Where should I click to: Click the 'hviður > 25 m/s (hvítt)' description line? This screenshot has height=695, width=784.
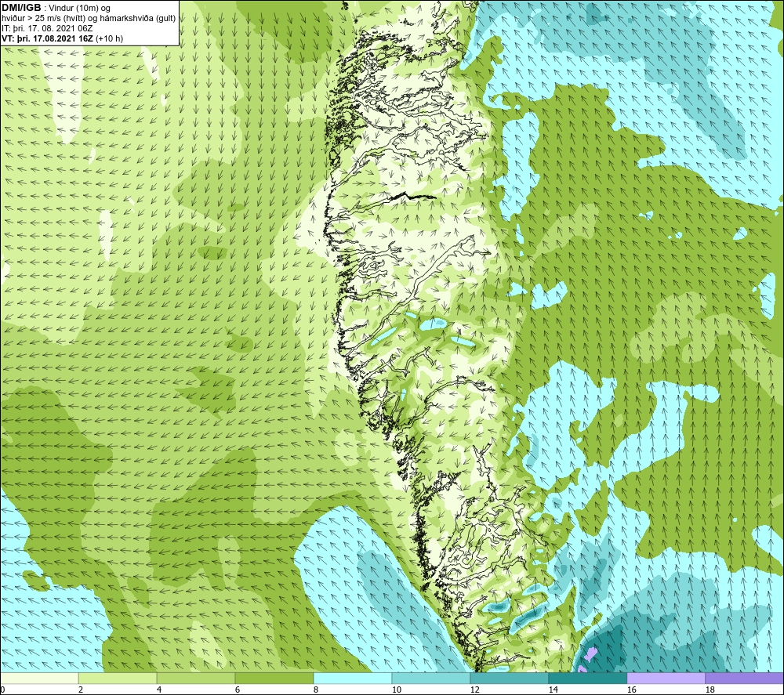(89, 19)
